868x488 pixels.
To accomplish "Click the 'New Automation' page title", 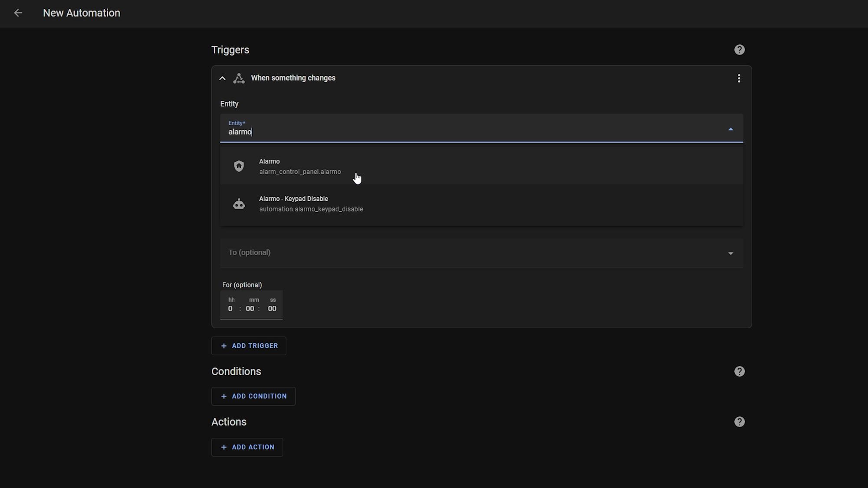I will (x=82, y=13).
